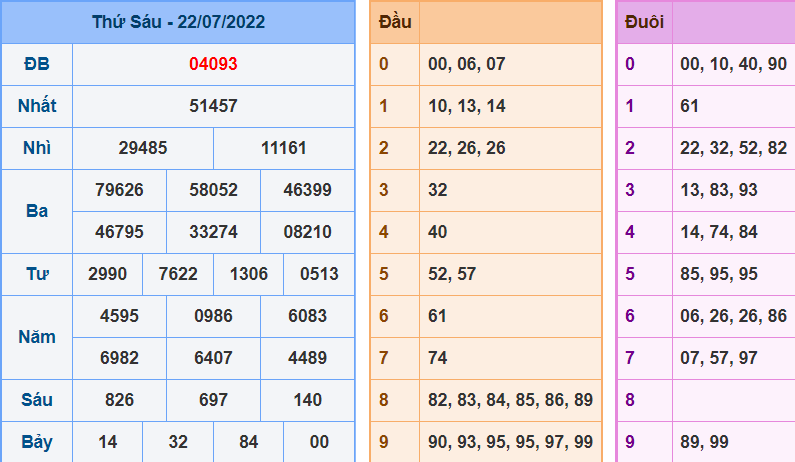Image resolution: width=795 pixels, height=462 pixels.
Task: Select Đuôi row 5 values 85, 95, 95
Action: click(719, 274)
